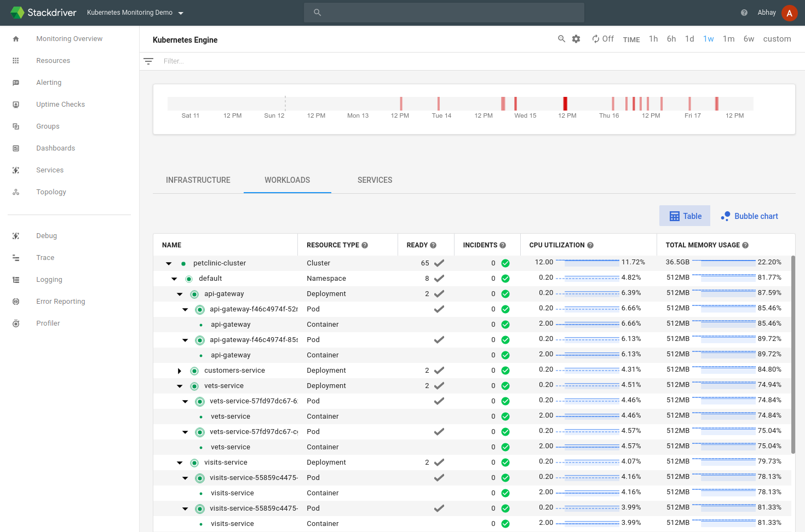Toggle auto-refresh from Off

coord(602,38)
